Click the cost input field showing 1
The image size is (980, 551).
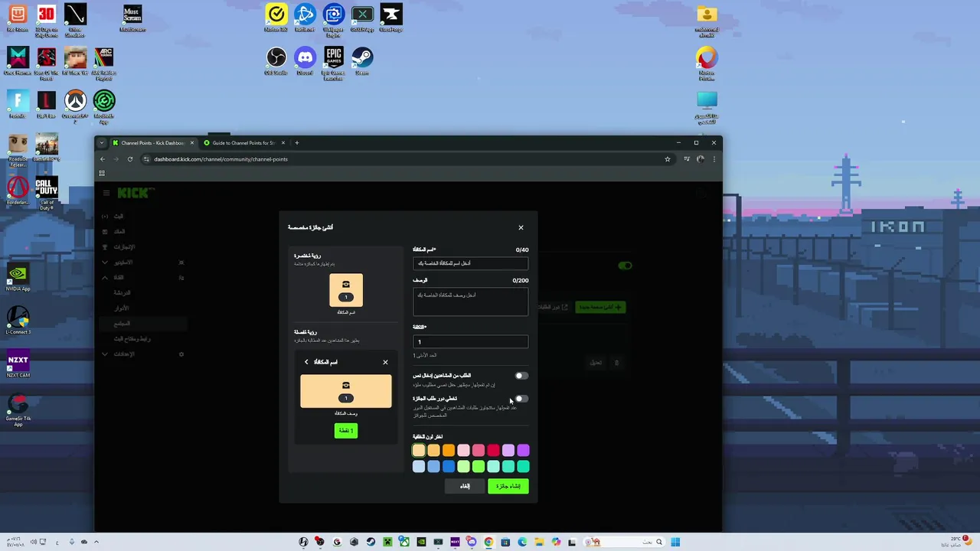(x=470, y=341)
